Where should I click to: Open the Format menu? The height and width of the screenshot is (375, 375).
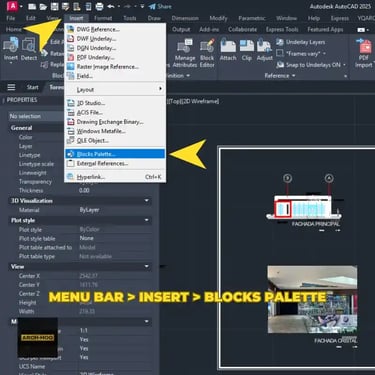[103, 18]
